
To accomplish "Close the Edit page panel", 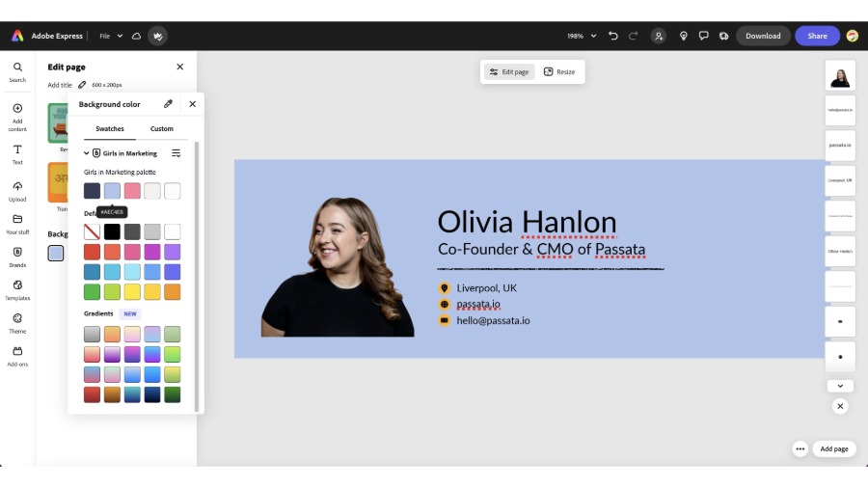I will tap(180, 67).
